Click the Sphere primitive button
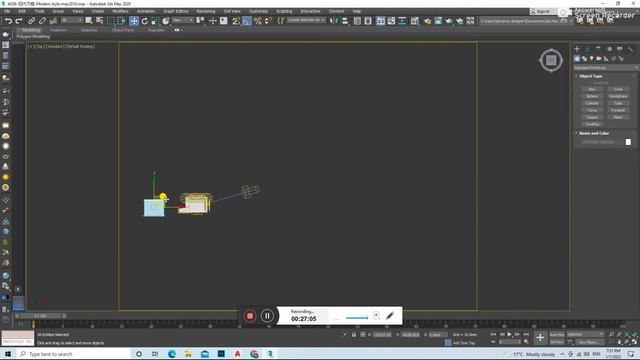Viewport: 640px width, 360px height. tap(592, 96)
